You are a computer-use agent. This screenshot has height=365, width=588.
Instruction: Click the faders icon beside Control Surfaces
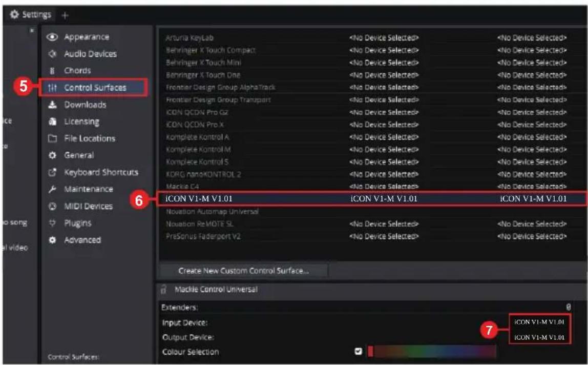[x=52, y=88]
